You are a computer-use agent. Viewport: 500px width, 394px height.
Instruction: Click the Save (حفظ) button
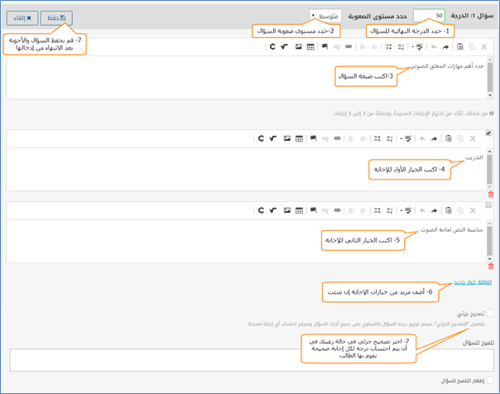click(x=56, y=18)
